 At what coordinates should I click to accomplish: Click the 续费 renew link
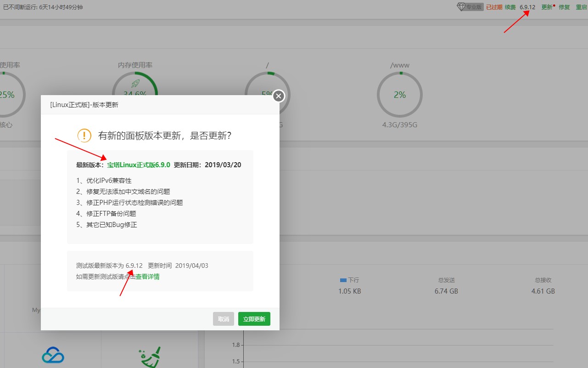point(510,7)
